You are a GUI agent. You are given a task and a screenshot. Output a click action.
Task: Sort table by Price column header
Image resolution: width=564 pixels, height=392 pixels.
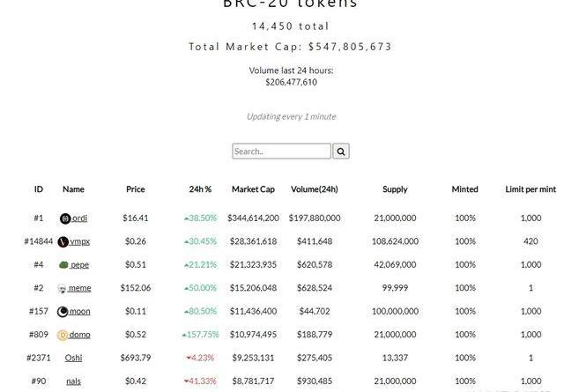135,189
